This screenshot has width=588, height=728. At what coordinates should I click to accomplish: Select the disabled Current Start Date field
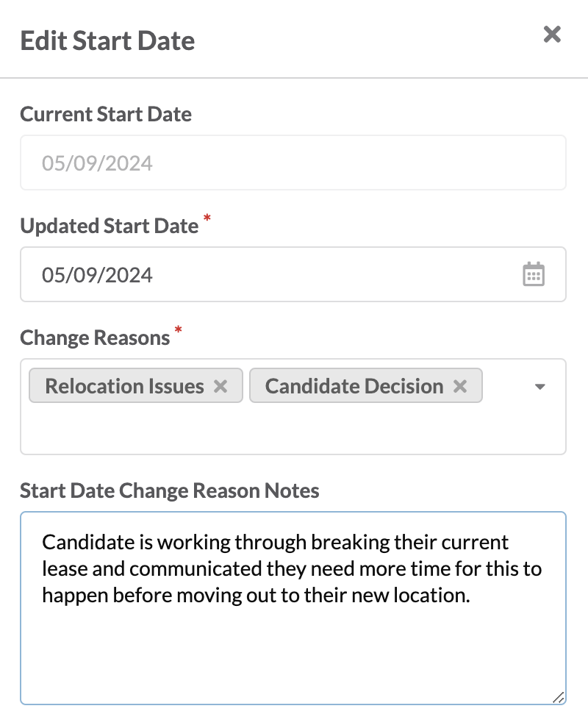(x=293, y=163)
